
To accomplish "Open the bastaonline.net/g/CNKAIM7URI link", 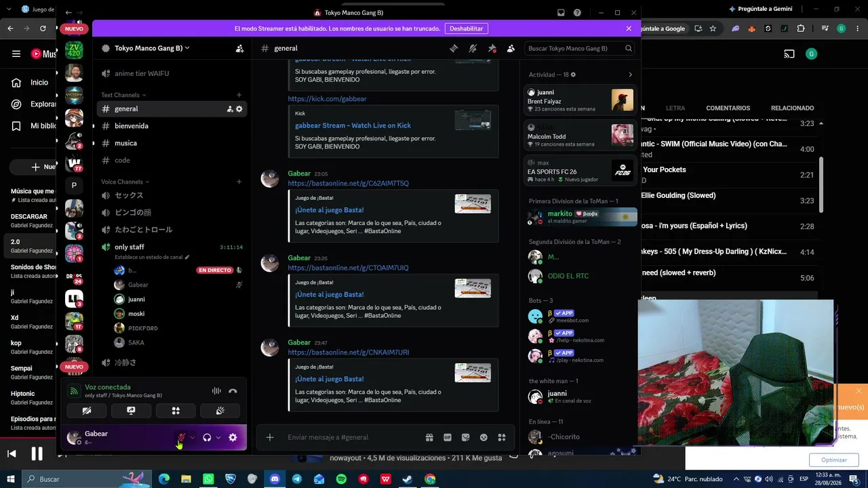I will point(348,352).
